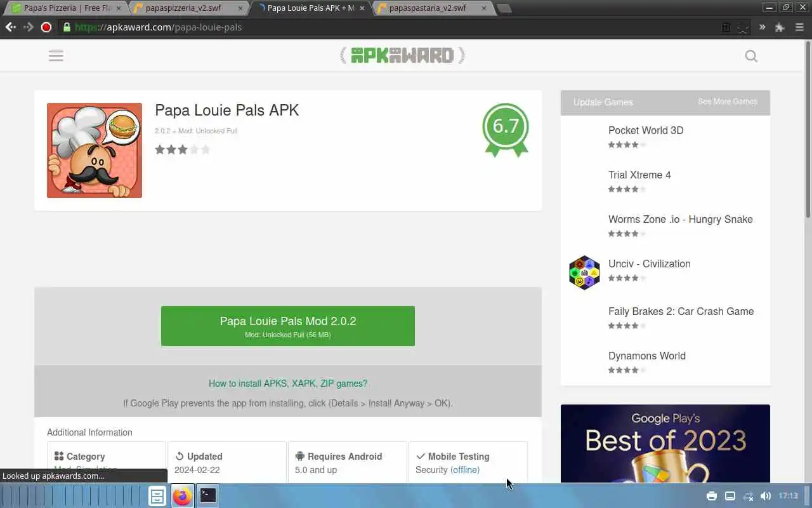Click the Updated refresh icon
Image resolution: width=812 pixels, height=508 pixels.
180,456
